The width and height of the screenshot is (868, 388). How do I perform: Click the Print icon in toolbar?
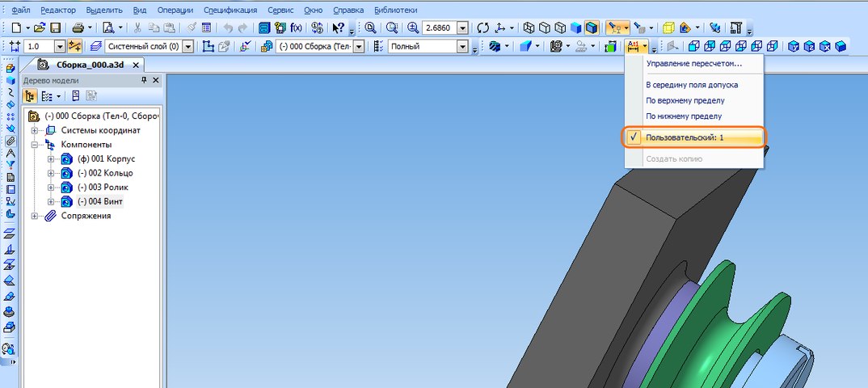(x=78, y=28)
